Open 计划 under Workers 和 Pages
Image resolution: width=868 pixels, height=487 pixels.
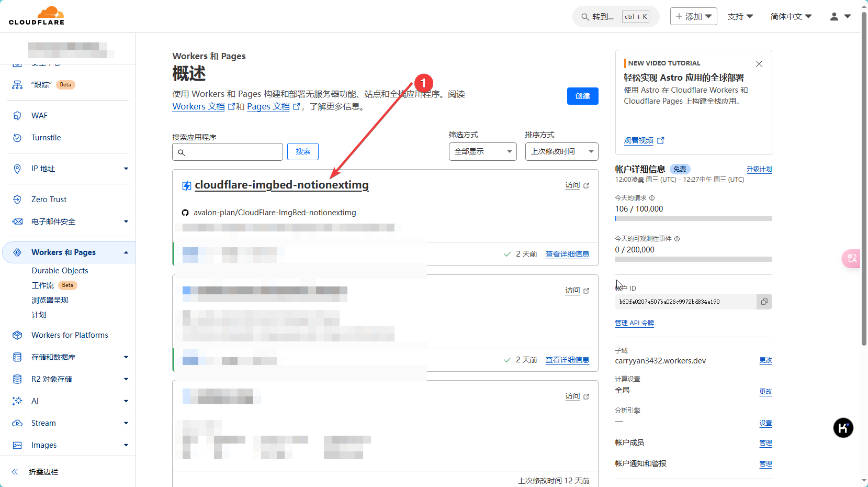pos(39,315)
